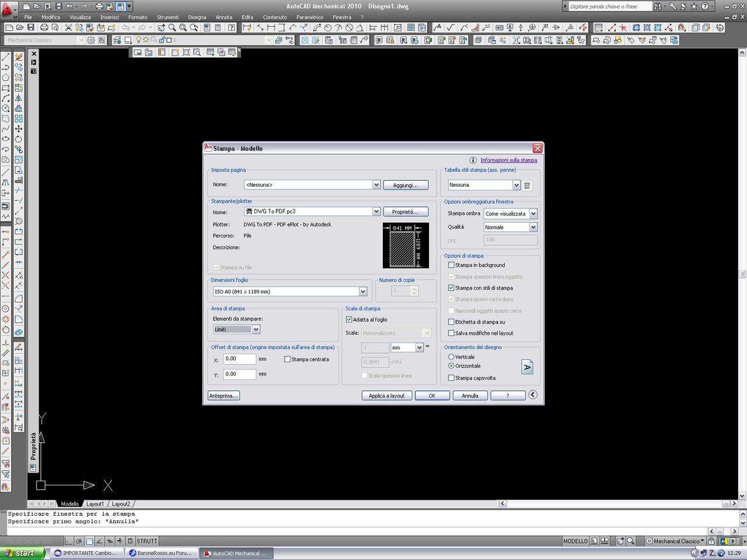Click the red AutoCAD application menu logo
Image resolution: width=747 pixels, height=560 pixels.
tap(8, 10)
